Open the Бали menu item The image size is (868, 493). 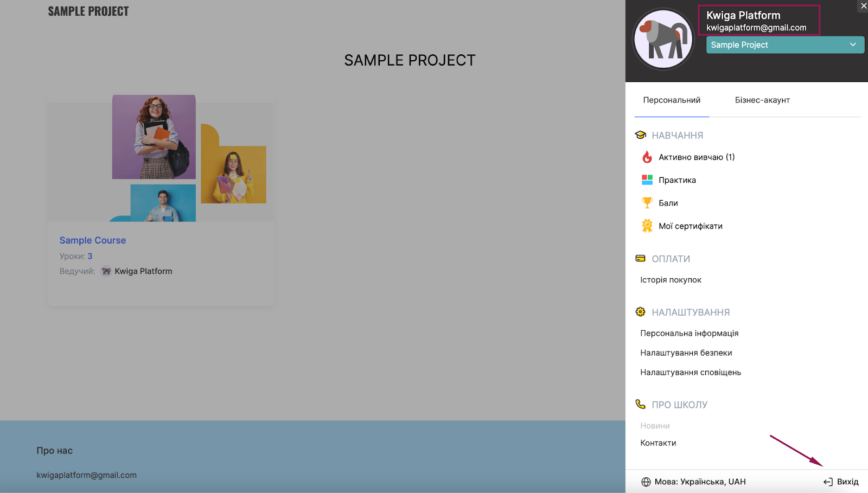(668, 203)
